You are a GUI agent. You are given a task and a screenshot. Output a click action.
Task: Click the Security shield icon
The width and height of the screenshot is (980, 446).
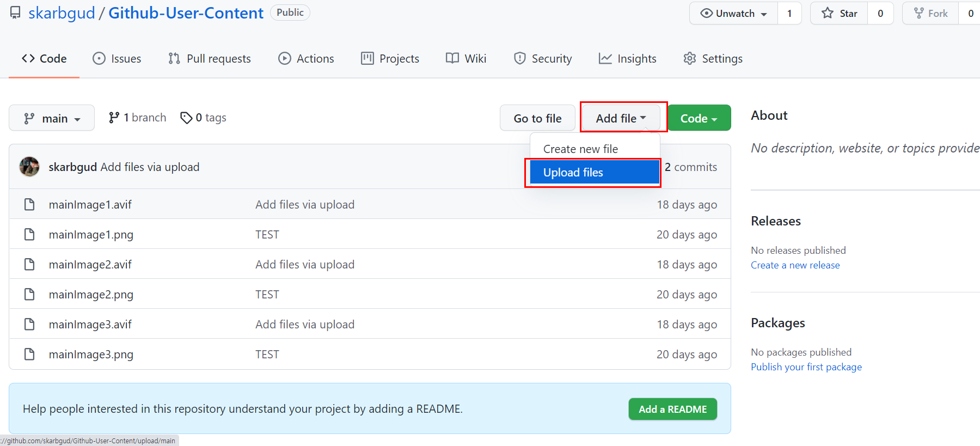tap(520, 58)
